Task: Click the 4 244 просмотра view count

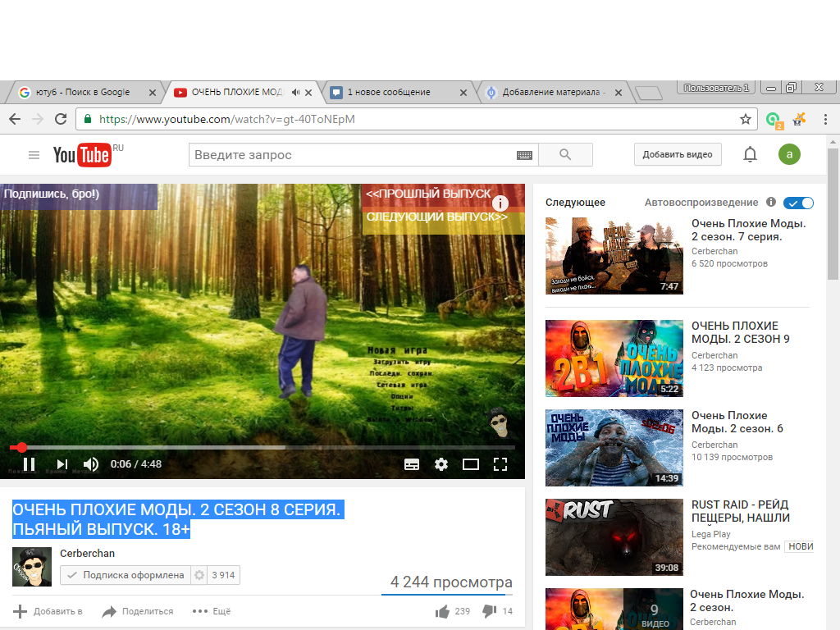Action: pos(452,582)
